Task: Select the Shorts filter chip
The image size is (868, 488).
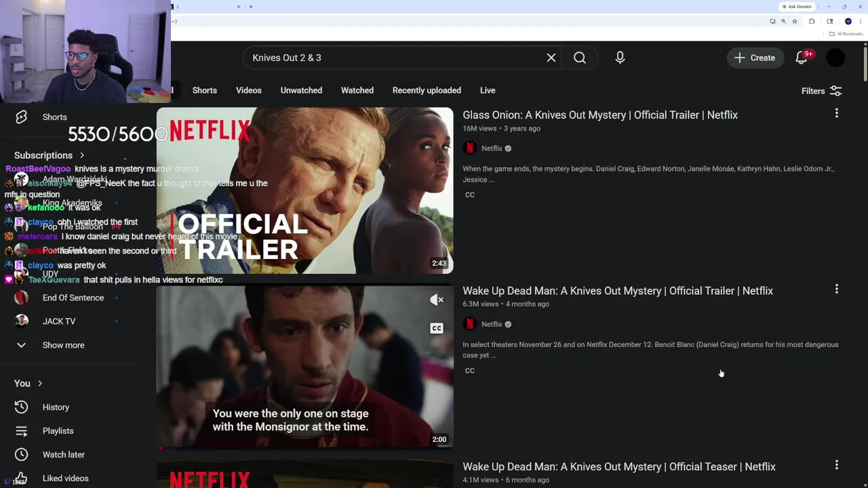Action: (x=205, y=90)
